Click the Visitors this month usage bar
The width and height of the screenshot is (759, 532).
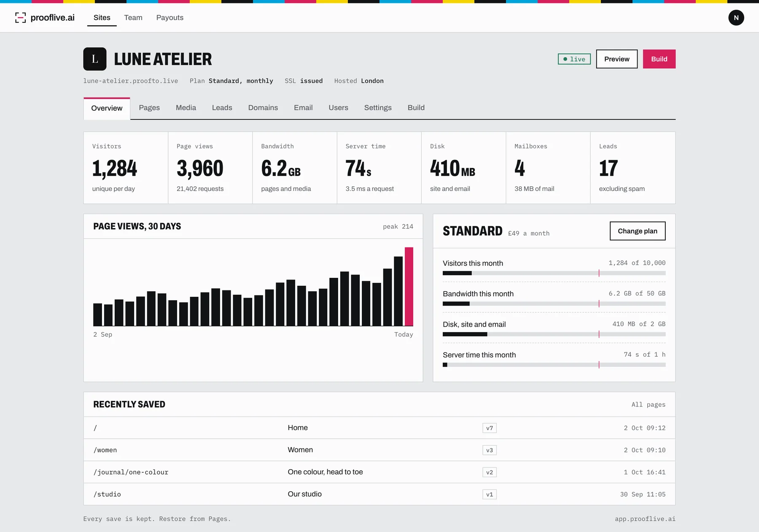tap(554, 273)
